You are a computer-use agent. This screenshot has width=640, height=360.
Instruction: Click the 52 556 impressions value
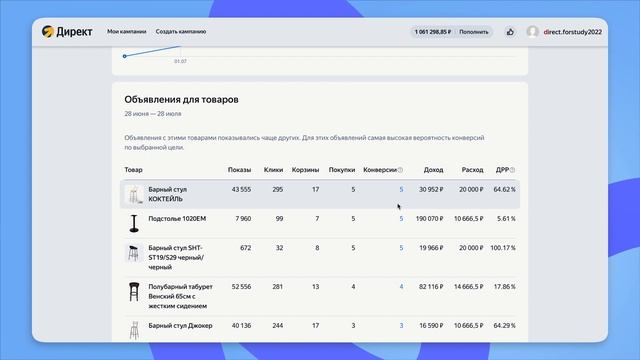click(241, 287)
